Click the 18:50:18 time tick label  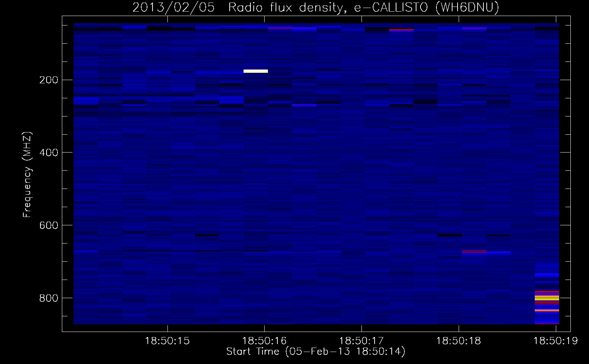[x=459, y=341]
